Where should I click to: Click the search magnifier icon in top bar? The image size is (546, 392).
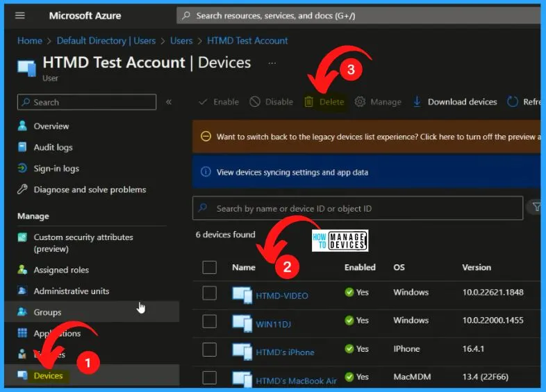tap(186, 15)
